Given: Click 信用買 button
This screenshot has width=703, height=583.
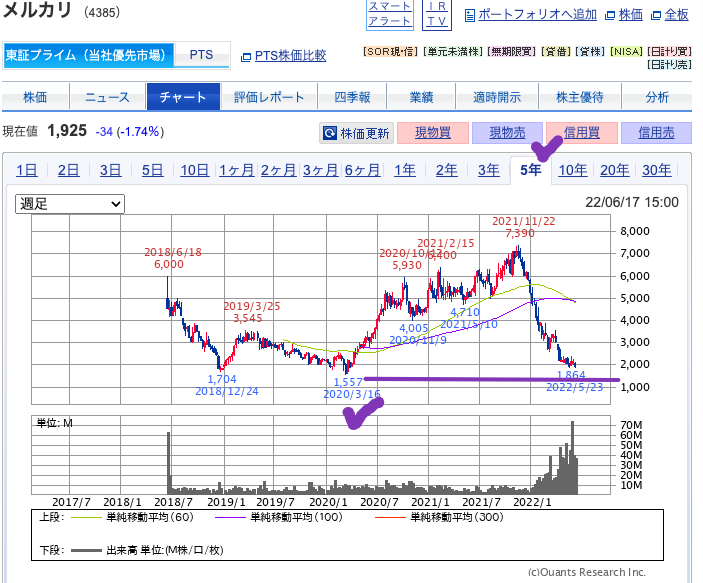Looking at the screenshot, I should (581, 133).
